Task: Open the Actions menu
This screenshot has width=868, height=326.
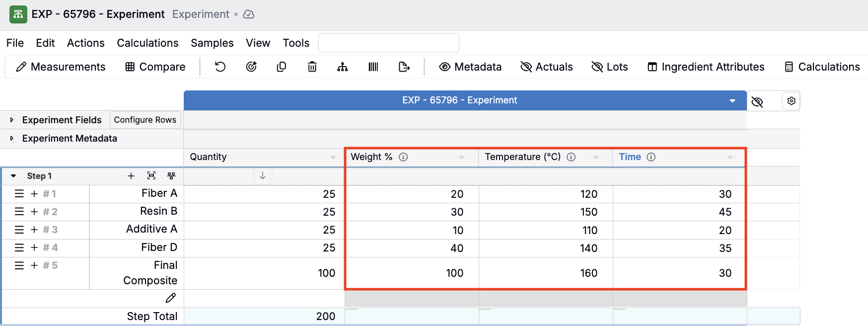Action: pos(86,43)
